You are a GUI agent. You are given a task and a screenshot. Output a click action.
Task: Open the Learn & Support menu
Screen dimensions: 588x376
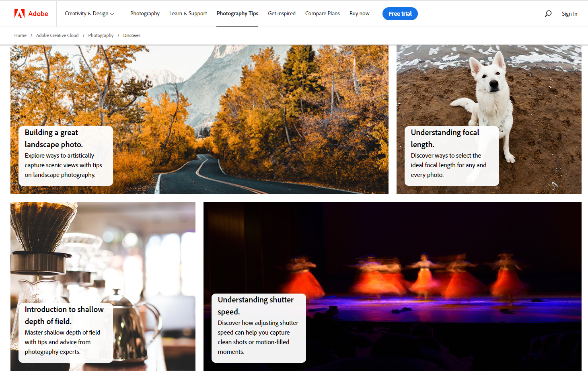point(188,13)
